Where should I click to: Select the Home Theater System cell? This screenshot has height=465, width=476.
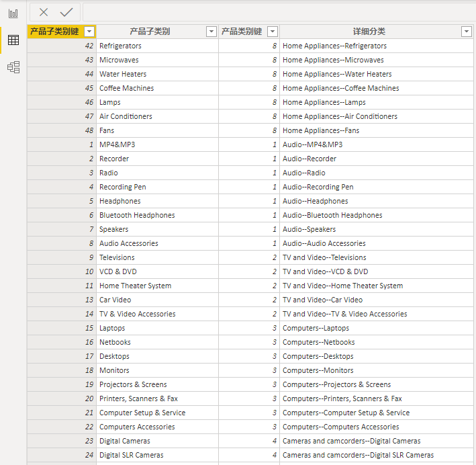pos(135,286)
